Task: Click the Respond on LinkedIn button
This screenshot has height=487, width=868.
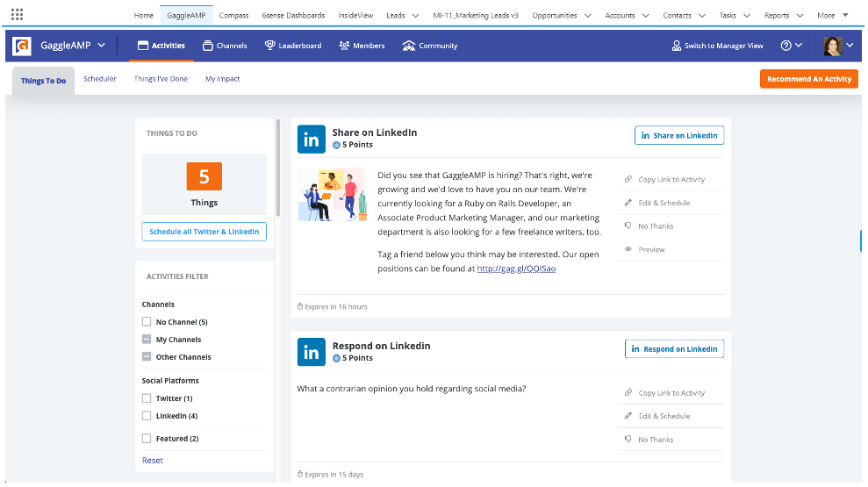Action: (x=674, y=349)
